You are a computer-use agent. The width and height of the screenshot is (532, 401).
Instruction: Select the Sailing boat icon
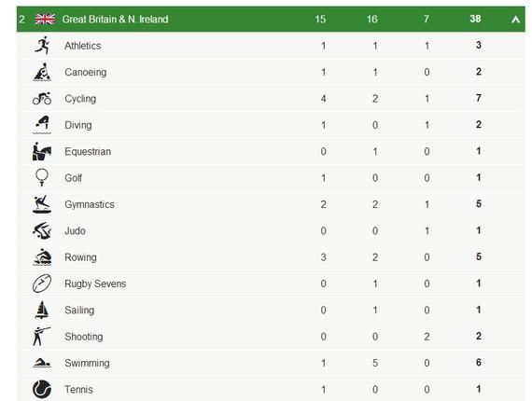click(x=42, y=310)
